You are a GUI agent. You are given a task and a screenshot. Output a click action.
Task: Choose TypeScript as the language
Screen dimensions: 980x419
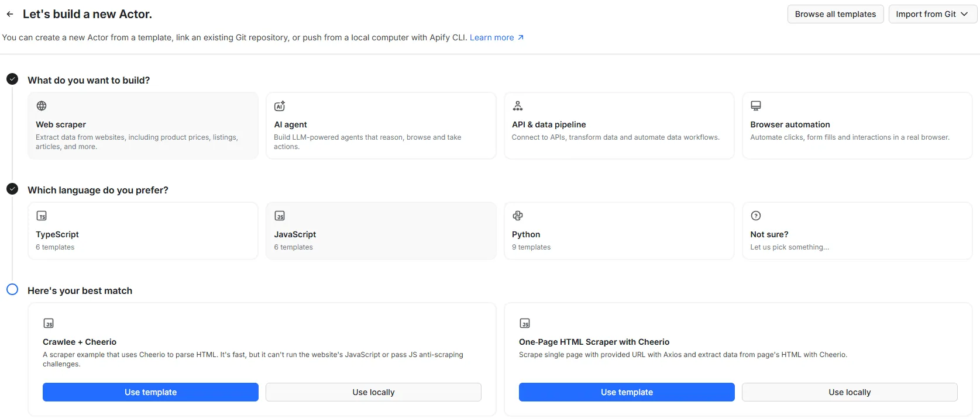(x=143, y=231)
